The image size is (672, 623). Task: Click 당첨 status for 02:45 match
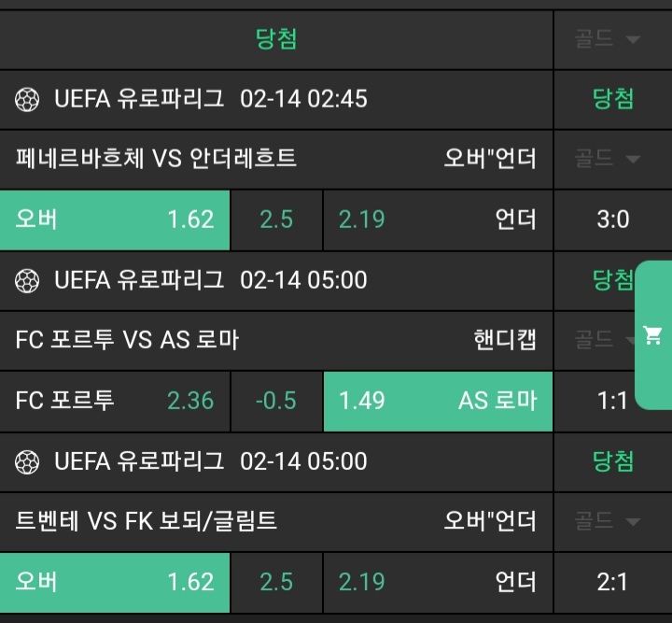point(613,99)
